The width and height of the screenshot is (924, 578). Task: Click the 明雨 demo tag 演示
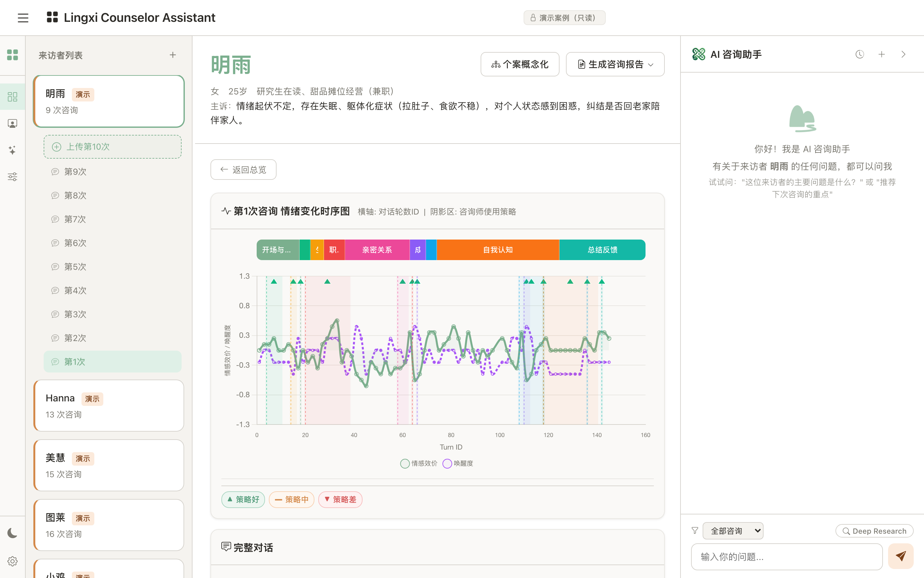pyautogui.click(x=83, y=94)
